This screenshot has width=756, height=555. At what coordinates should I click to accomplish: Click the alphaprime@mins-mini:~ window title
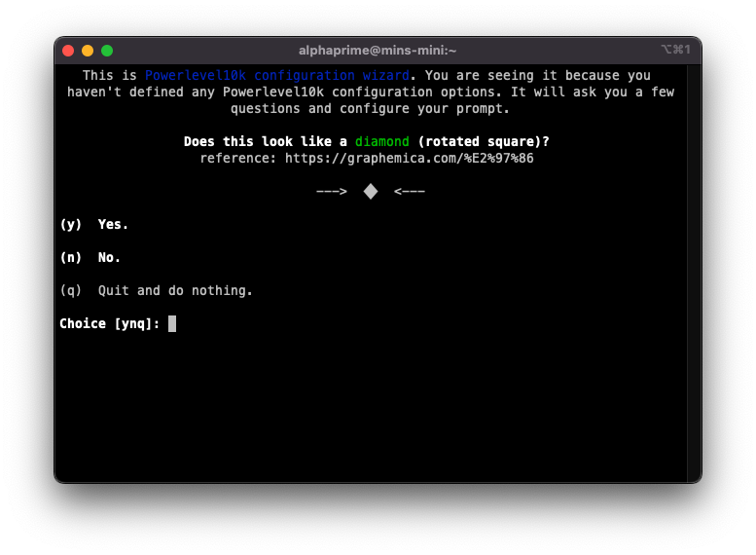(378, 51)
